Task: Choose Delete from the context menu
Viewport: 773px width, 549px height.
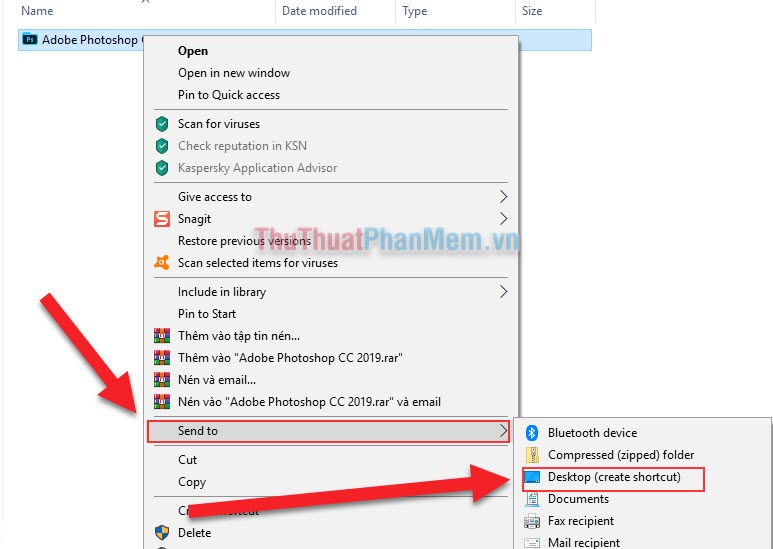Action: tap(195, 533)
